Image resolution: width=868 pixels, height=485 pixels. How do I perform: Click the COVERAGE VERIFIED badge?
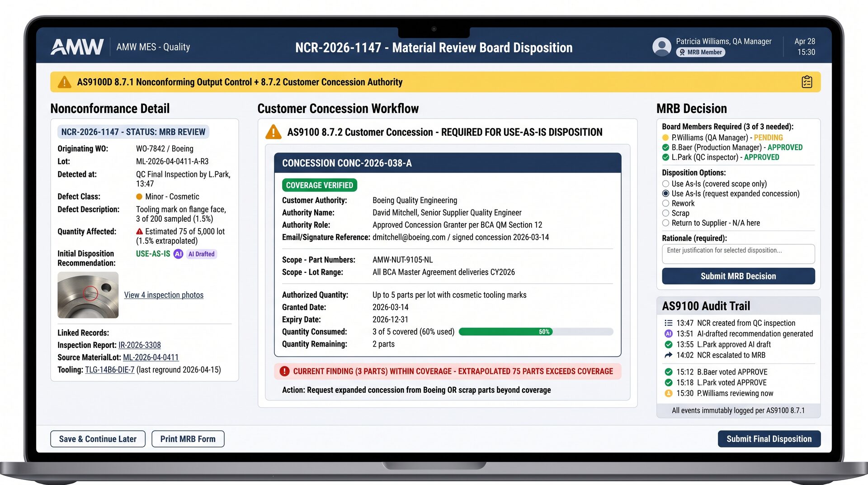320,185
